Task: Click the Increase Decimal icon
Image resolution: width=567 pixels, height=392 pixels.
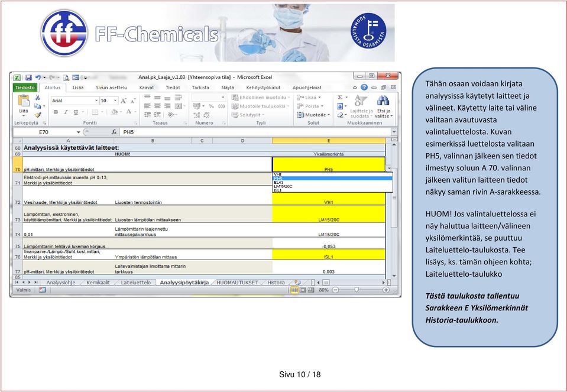Action: (197, 115)
